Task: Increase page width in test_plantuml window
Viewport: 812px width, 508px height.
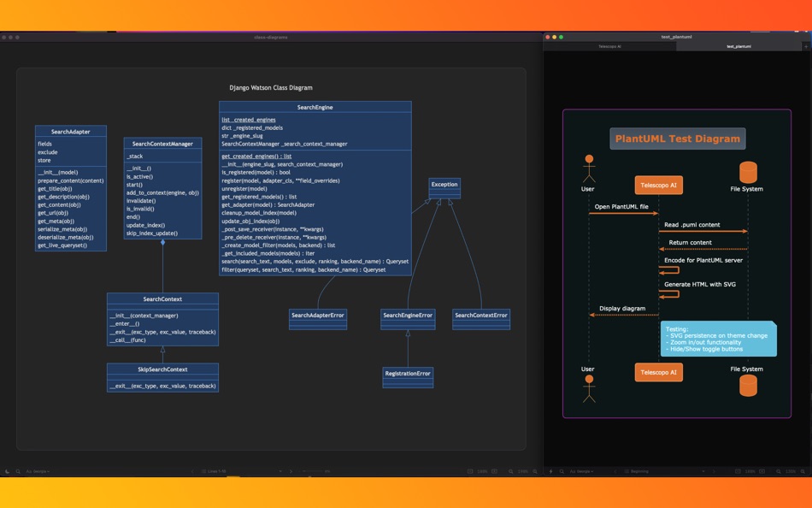Action: click(x=762, y=472)
